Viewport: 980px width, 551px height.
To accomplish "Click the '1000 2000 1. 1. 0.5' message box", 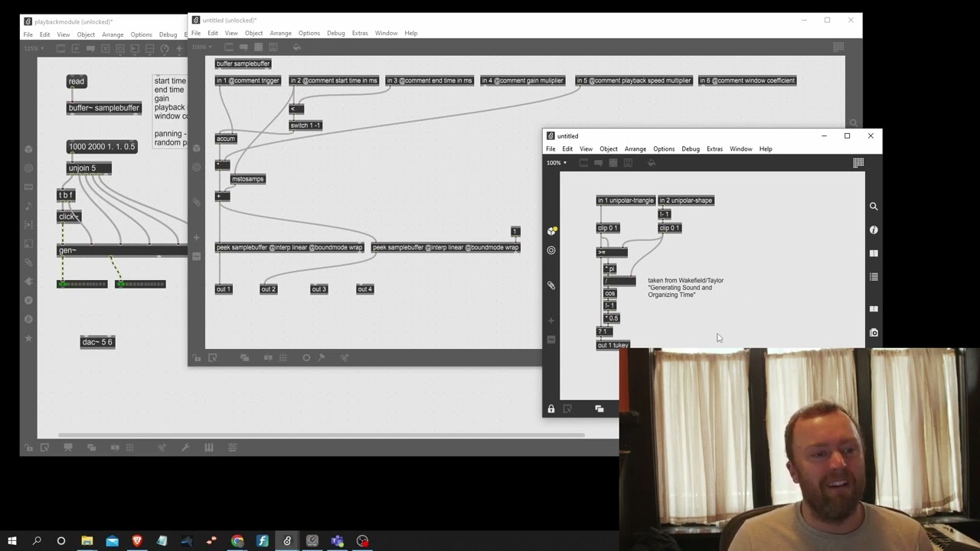I will click(x=102, y=146).
